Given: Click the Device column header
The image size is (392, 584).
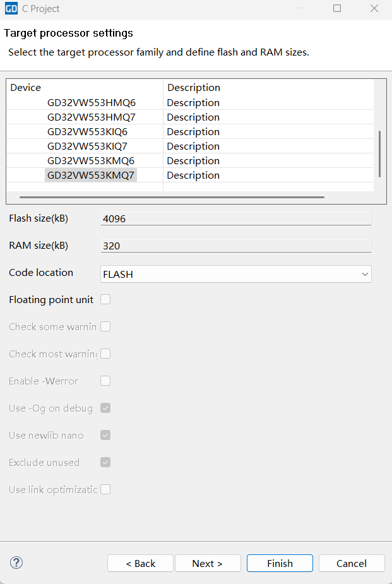Looking at the screenshot, I should coord(26,87).
